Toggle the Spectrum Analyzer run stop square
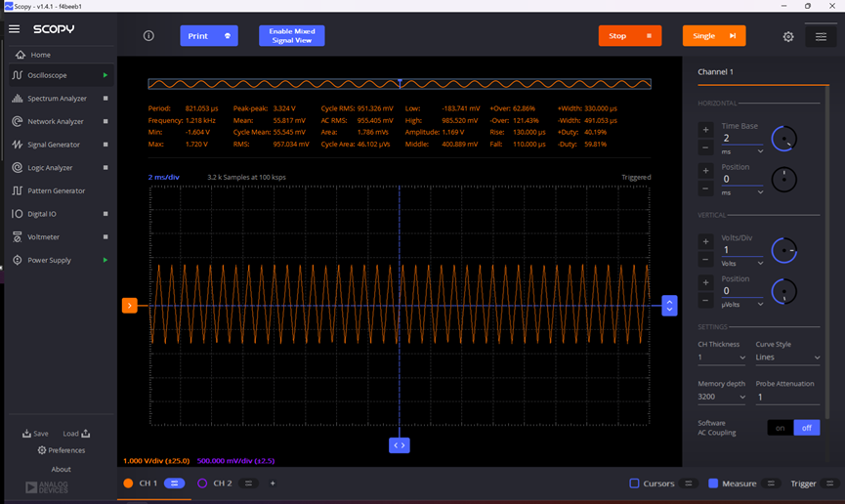845x504 pixels. click(x=106, y=99)
